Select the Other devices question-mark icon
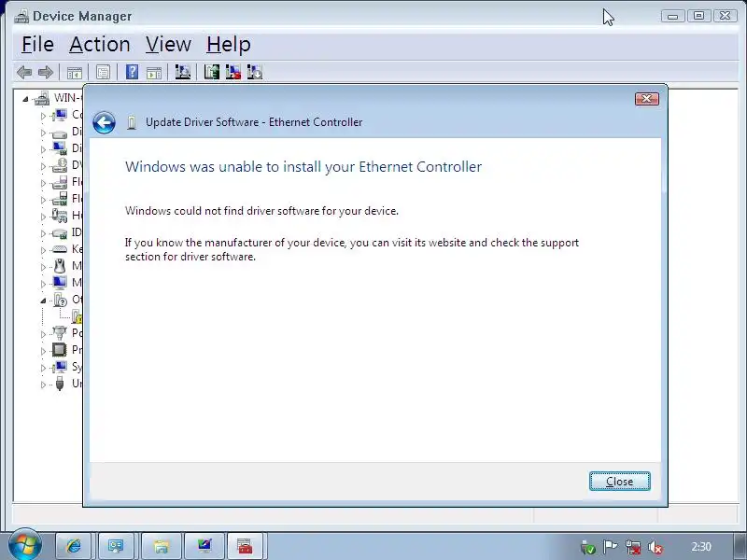Image resolution: width=747 pixels, height=560 pixels. [60, 300]
